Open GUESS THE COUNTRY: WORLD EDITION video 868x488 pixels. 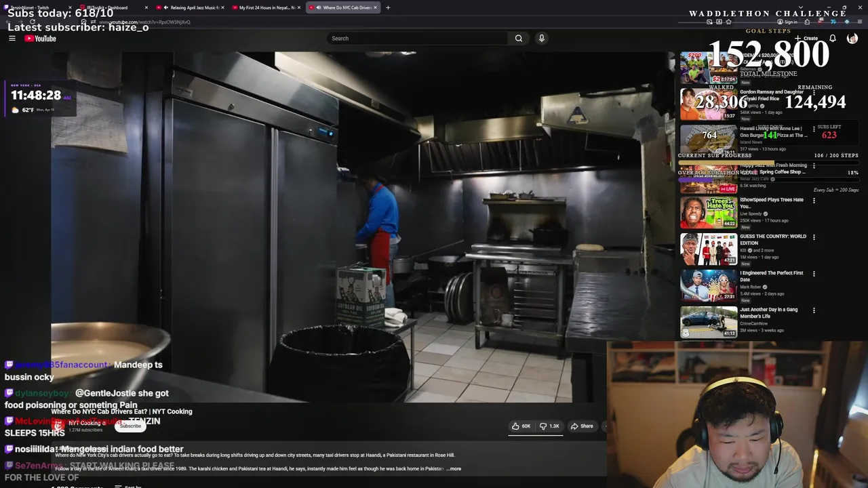pyautogui.click(x=709, y=250)
